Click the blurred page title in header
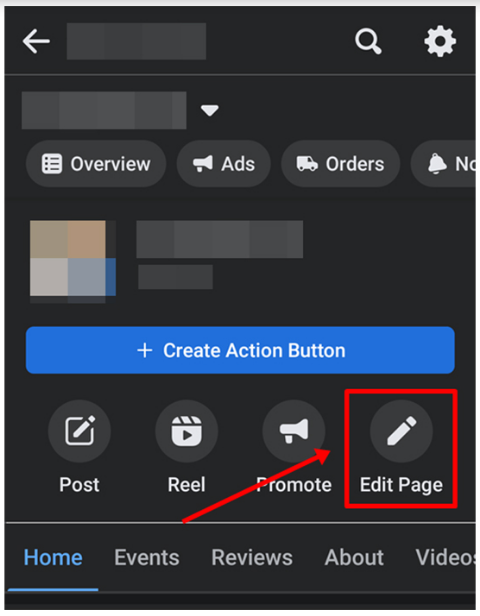 tap(136, 41)
